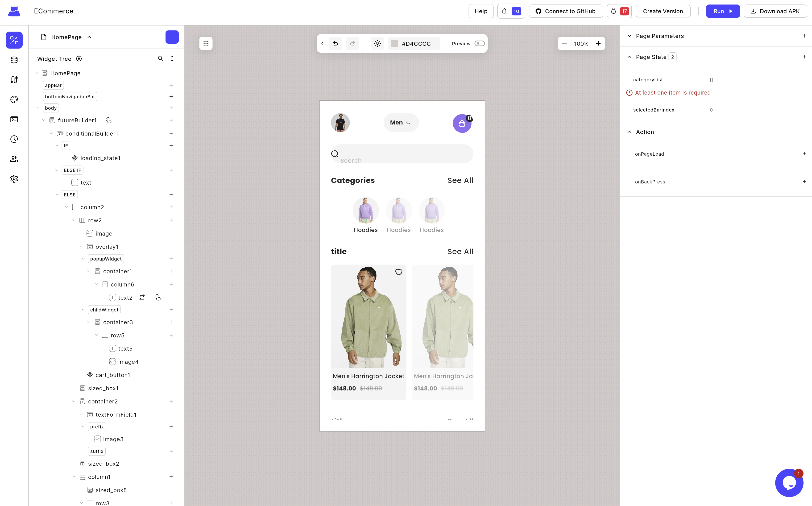Click Connect to GitHub button
The height and width of the screenshot is (506, 812).
pos(566,11)
